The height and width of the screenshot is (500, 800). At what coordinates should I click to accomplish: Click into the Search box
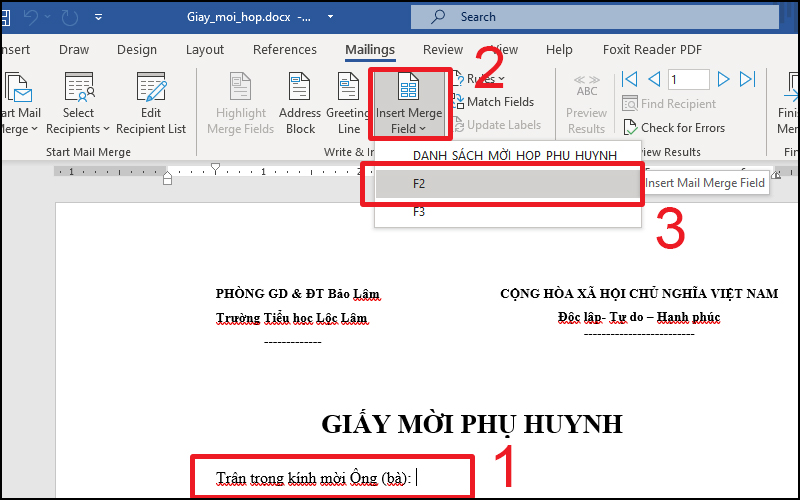click(x=595, y=17)
